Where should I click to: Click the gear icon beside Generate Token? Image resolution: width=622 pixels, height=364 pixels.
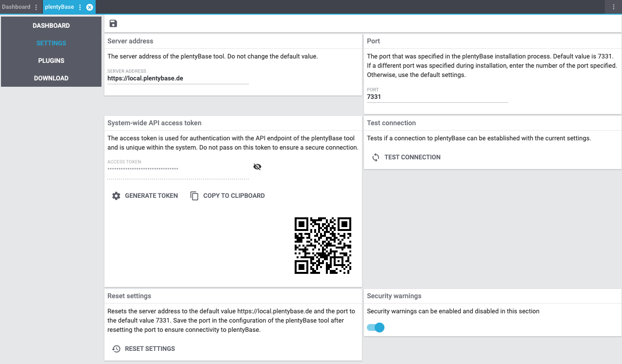116,196
